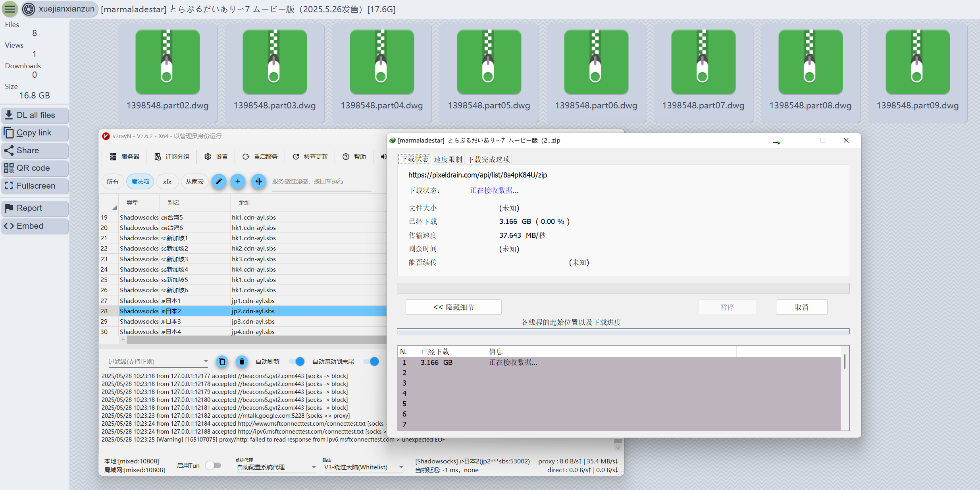Open 1398548.part02.dwg file thumbnail
Image resolution: width=980 pixels, height=490 pixels.
(168, 73)
